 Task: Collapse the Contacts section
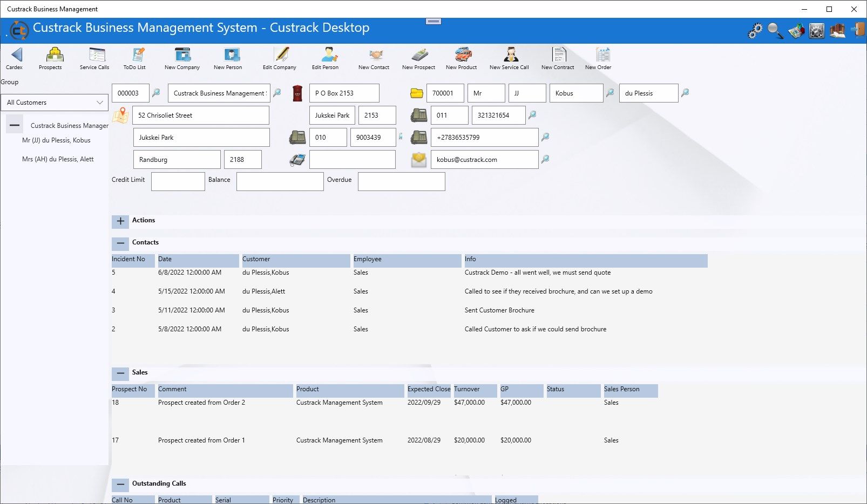coord(120,243)
